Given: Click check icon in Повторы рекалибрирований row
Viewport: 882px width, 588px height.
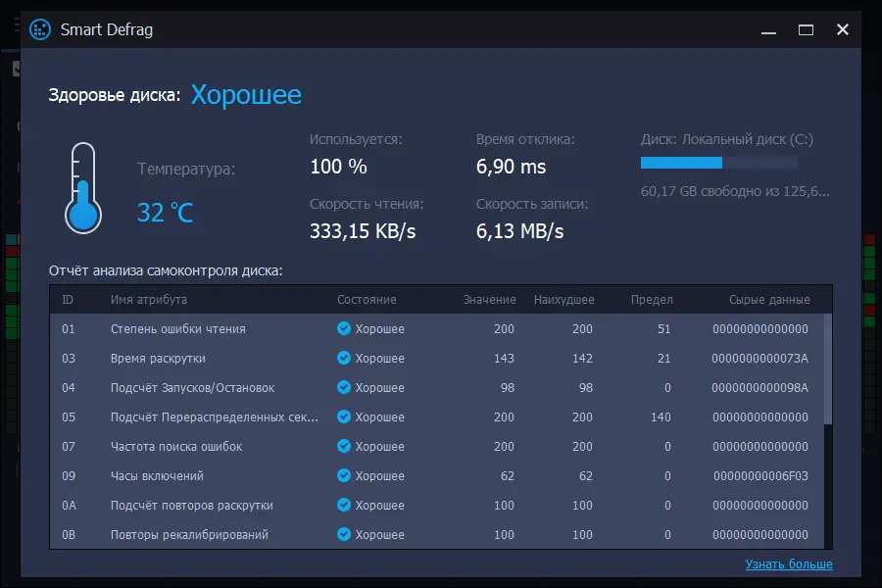Looking at the screenshot, I should (343, 535).
